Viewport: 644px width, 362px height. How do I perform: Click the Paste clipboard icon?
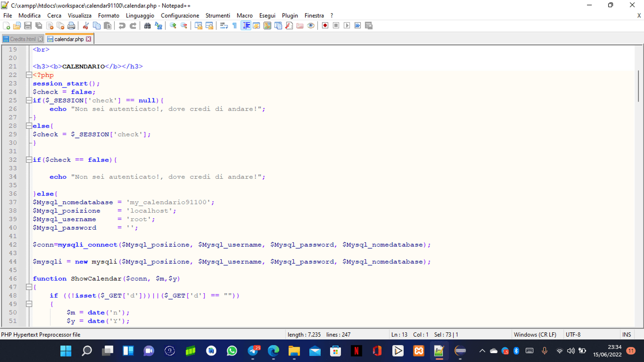(x=108, y=25)
